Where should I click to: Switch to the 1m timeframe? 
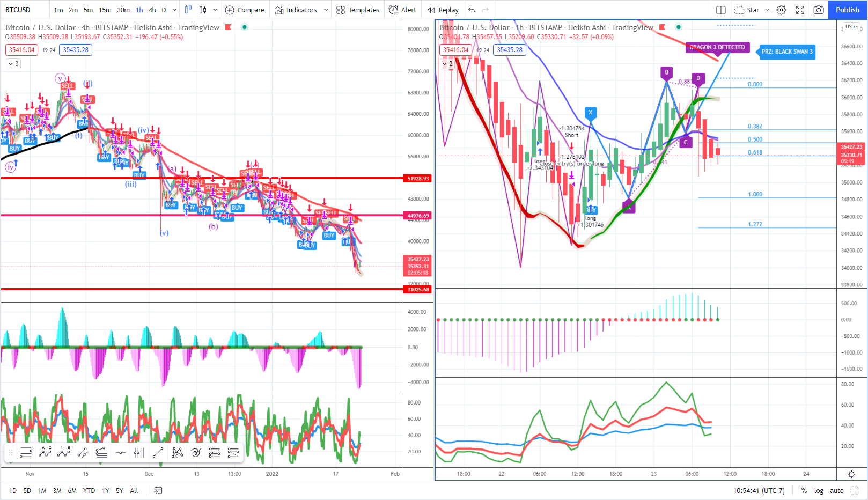58,10
